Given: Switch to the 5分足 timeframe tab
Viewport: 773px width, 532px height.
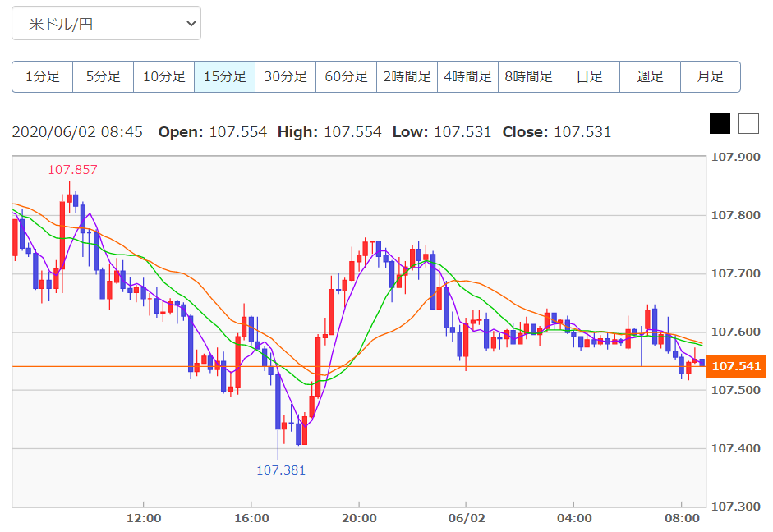Looking at the screenshot, I should (x=103, y=77).
